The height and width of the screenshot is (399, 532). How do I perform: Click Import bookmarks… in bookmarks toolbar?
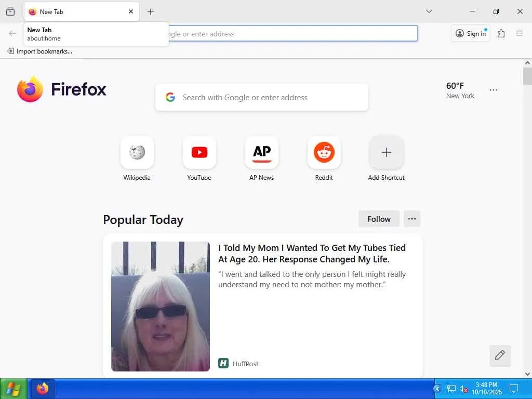coord(39,51)
